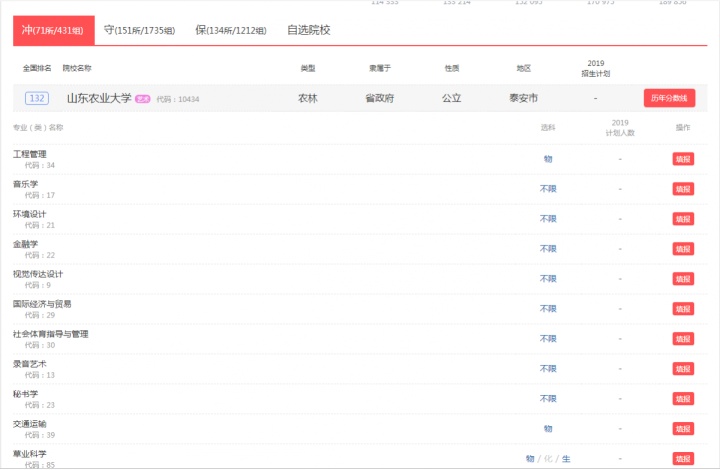Click 代码:39 under 交通运输
This screenshot has width=720, height=470.
(39, 435)
